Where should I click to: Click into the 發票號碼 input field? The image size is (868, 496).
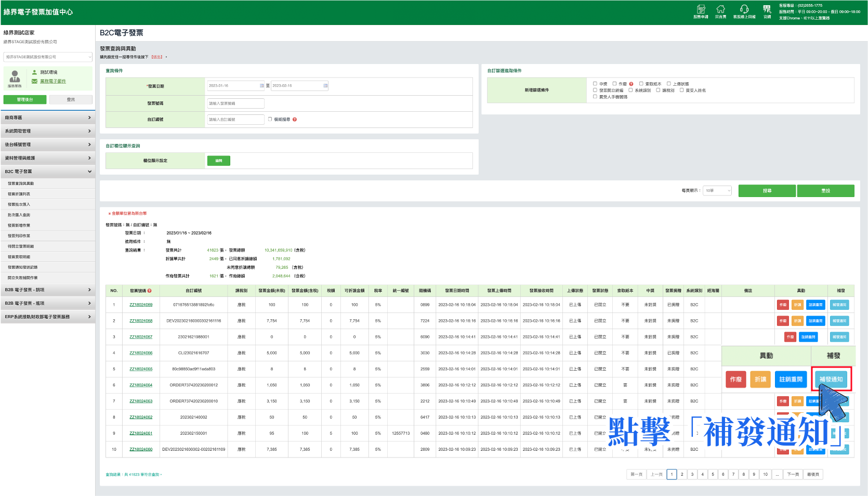point(236,103)
